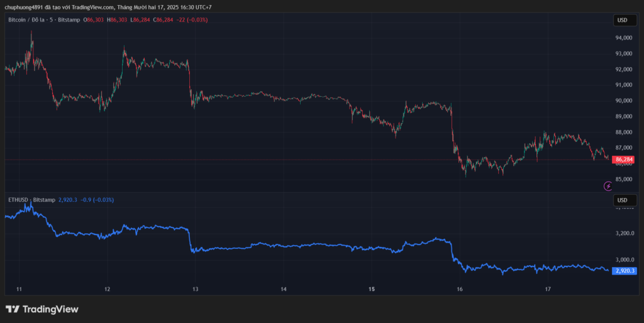Image resolution: width=644 pixels, height=323 pixels.
Task: Select date 11 on the time axis
Action: coord(19,289)
